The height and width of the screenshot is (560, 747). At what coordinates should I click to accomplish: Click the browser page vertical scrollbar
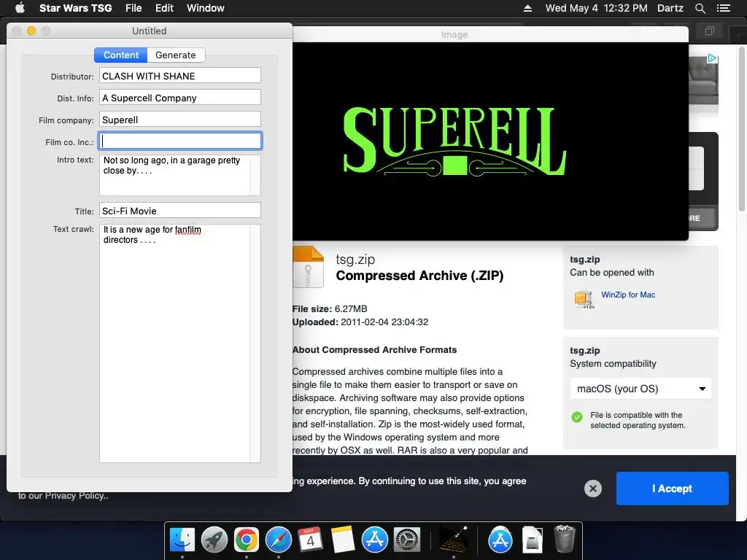click(742, 128)
